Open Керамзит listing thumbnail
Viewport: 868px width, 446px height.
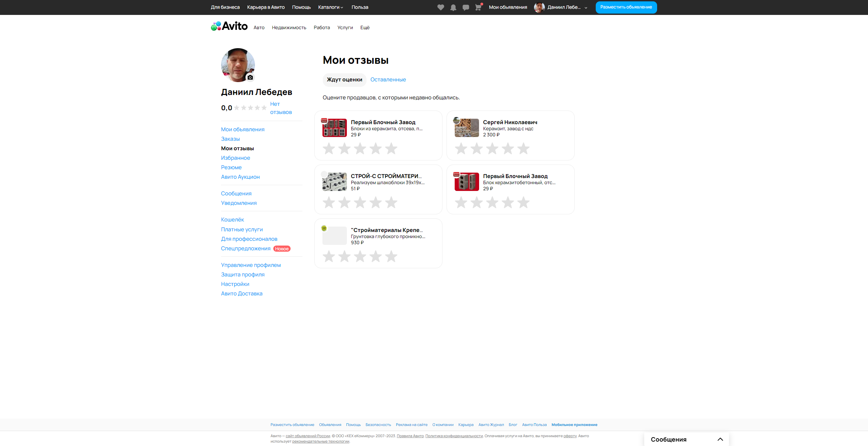pos(467,128)
